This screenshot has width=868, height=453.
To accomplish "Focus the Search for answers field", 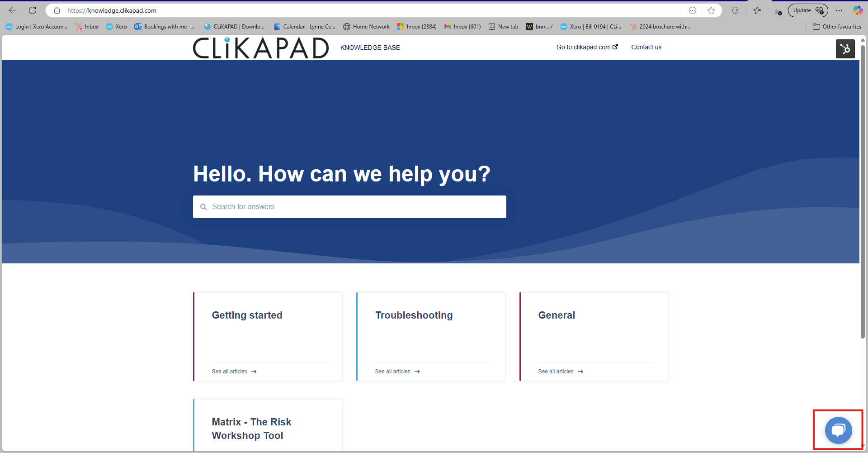I will (349, 207).
